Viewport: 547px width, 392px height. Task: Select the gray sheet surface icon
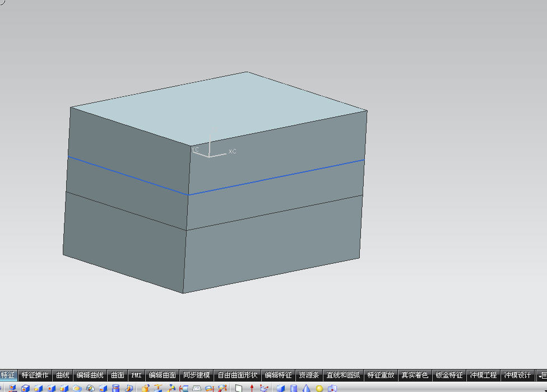point(197,388)
